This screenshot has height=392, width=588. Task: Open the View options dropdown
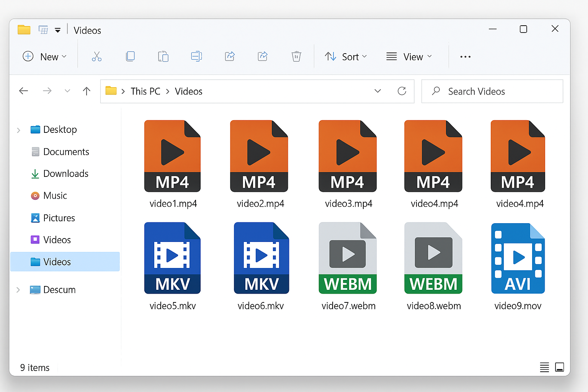(x=409, y=56)
